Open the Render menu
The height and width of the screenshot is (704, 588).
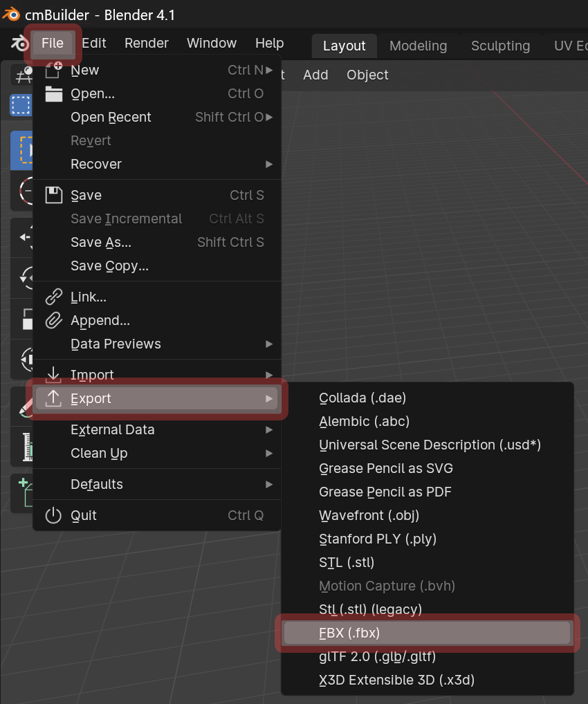147,43
